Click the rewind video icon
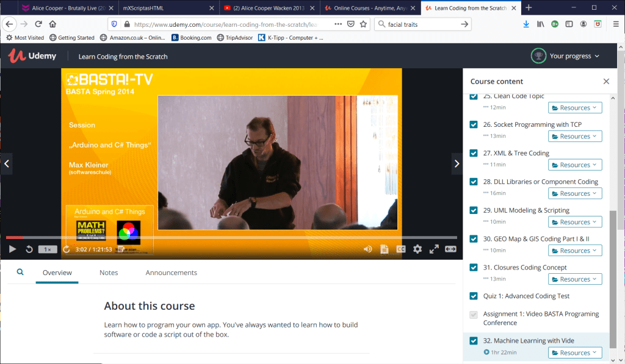The height and width of the screenshot is (364, 625). pos(29,249)
